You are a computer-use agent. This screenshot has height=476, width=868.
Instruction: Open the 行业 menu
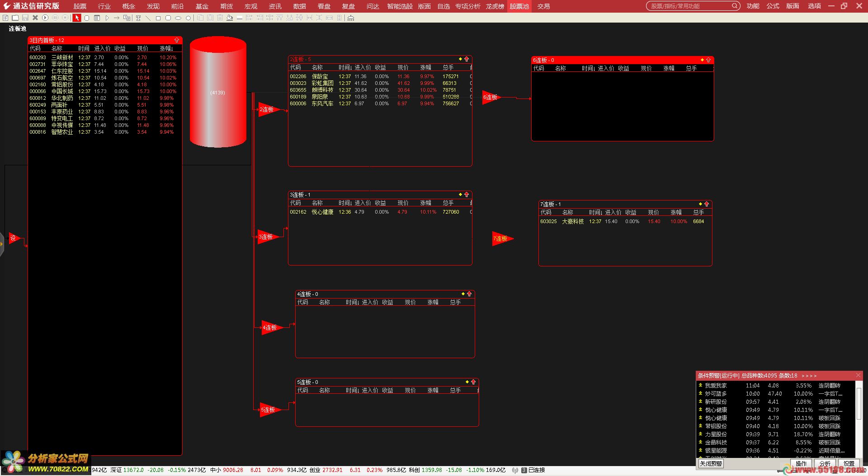coord(104,6)
